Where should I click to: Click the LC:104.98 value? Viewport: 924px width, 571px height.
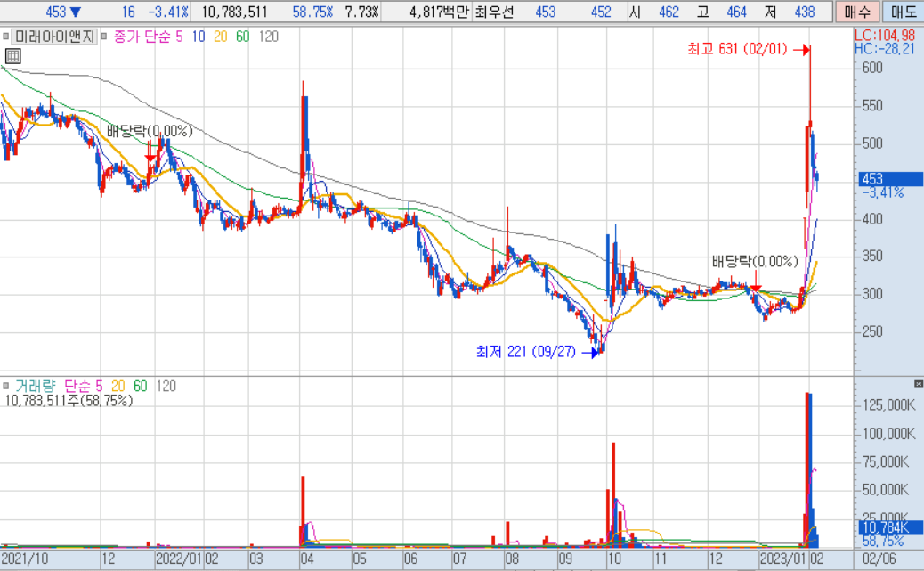tap(885, 36)
